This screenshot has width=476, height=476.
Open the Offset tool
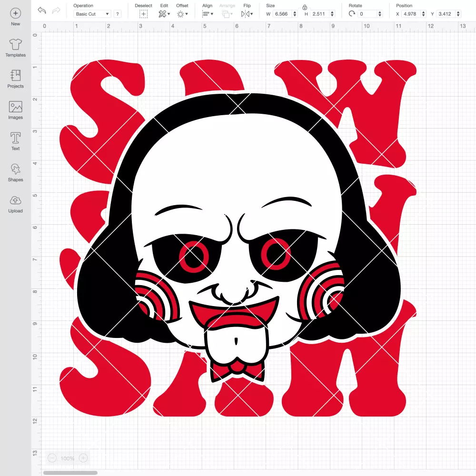182,14
